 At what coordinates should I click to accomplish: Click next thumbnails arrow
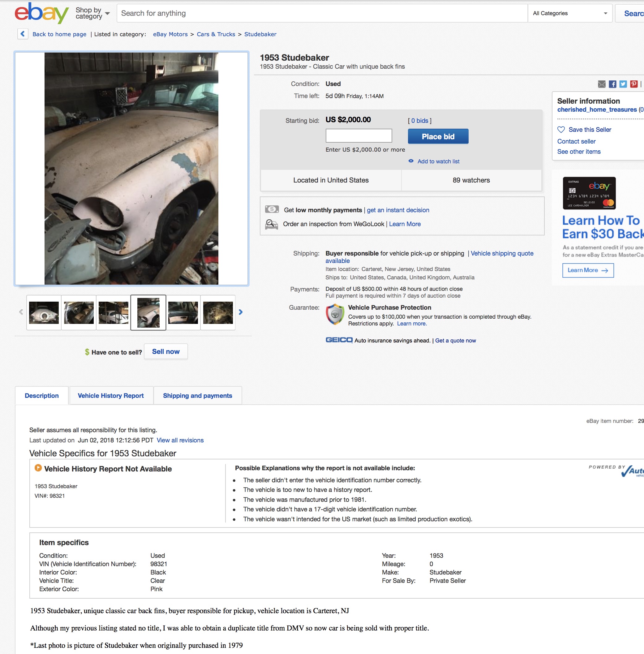(240, 312)
